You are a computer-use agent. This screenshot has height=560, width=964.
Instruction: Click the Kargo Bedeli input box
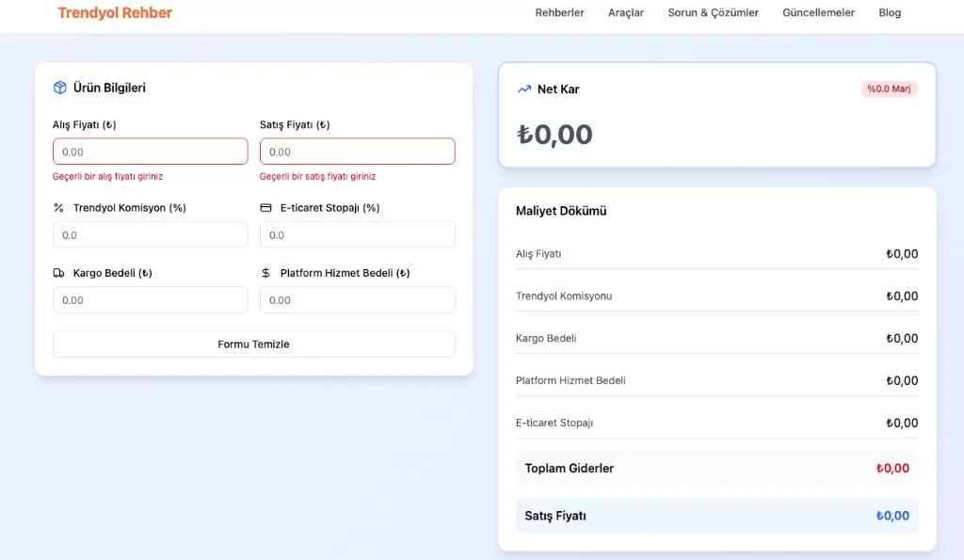tap(151, 300)
